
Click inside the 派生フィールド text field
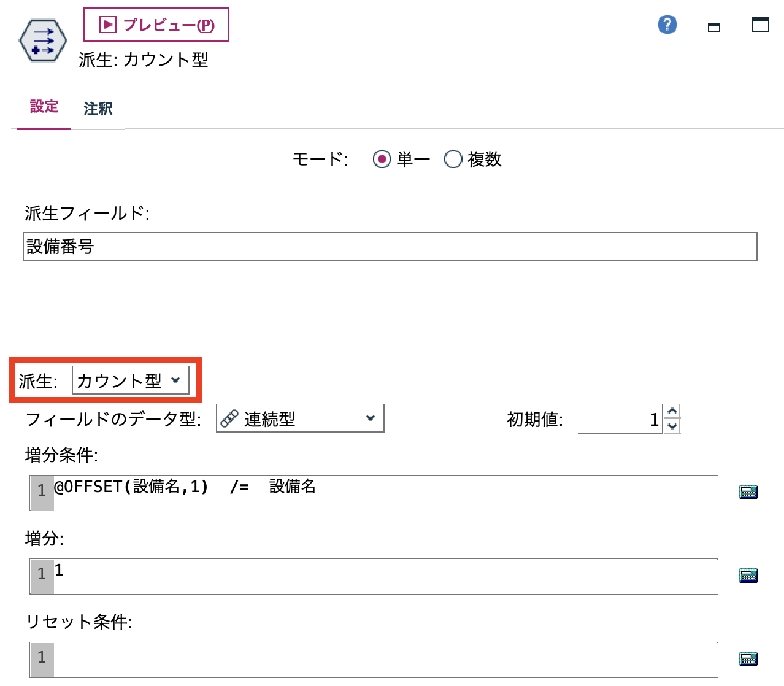[390, 247]
